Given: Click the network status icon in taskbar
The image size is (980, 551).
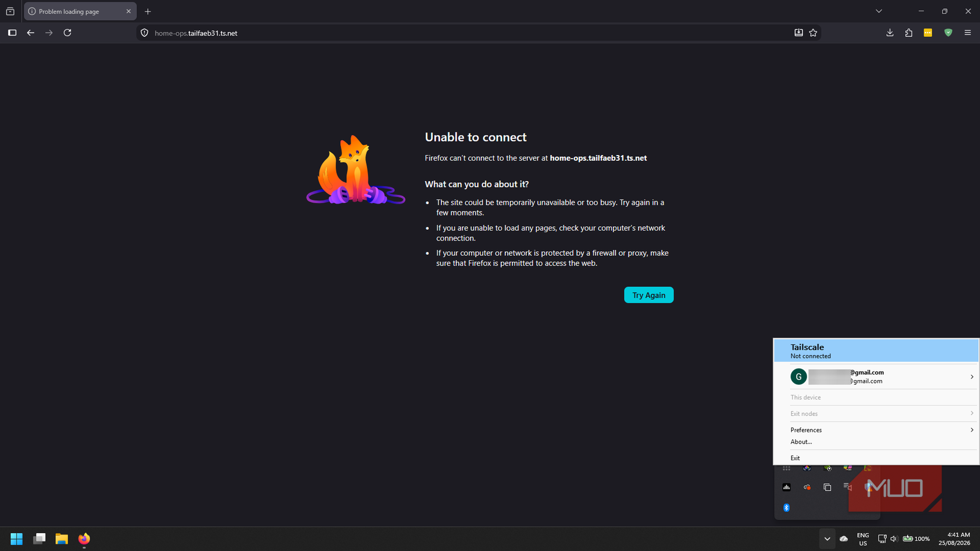Looking at the screenshot, I should click(882, 539).
